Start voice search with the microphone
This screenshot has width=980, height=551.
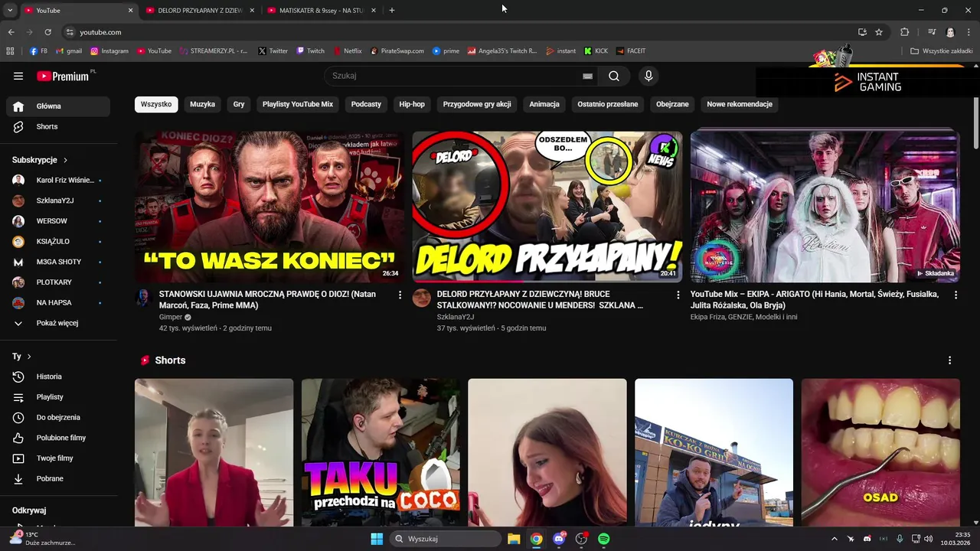(648, 76)
